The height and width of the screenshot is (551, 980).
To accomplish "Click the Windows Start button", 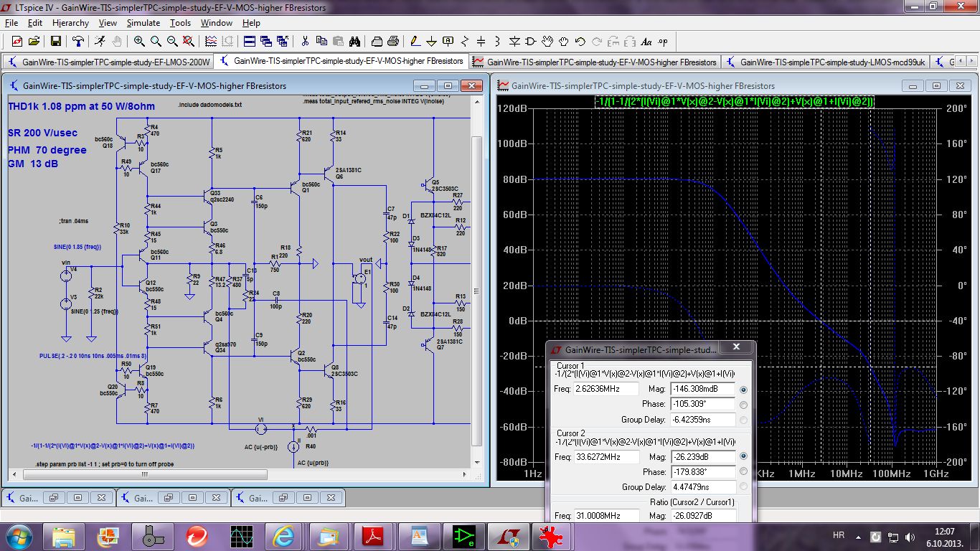I will (x=18, y=535).
